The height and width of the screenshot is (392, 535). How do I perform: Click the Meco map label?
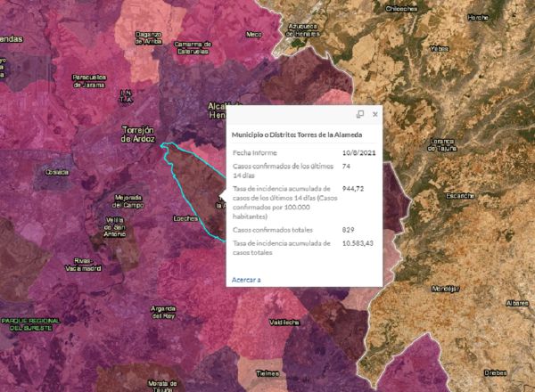point(254,35)
